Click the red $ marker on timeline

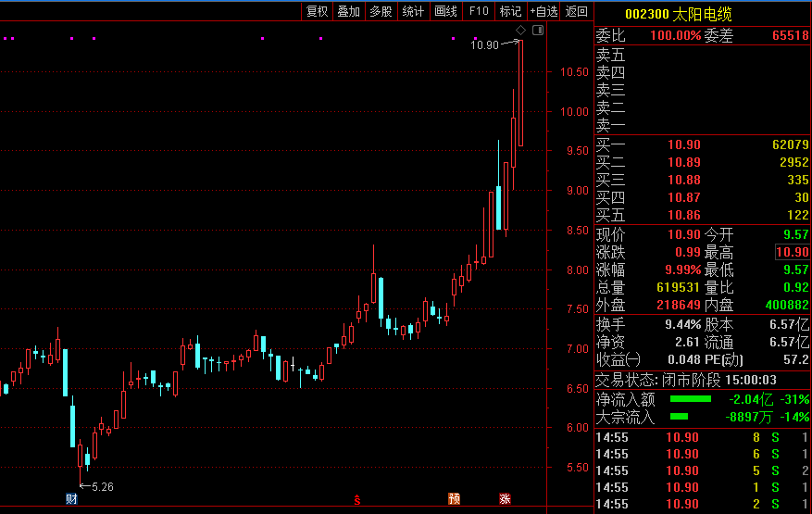tap(357, 500)
